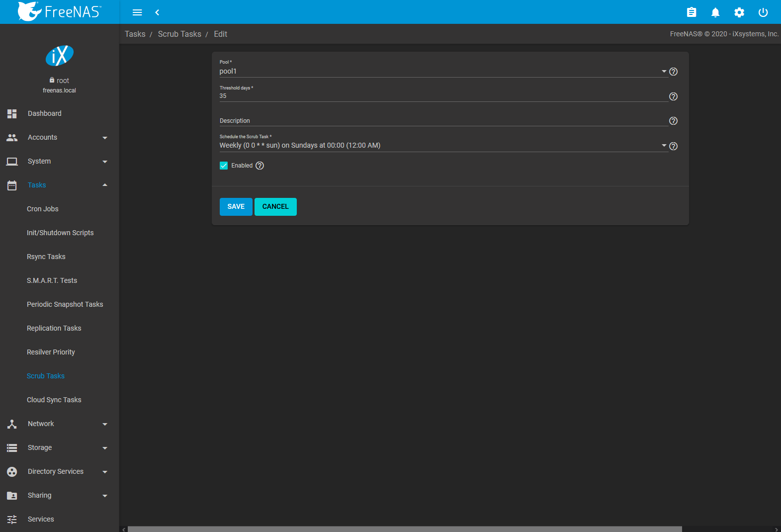The width and height of the screenshot is (781, 532).
Task: Click the freenas.local hostname text
Action: [60, 90]
